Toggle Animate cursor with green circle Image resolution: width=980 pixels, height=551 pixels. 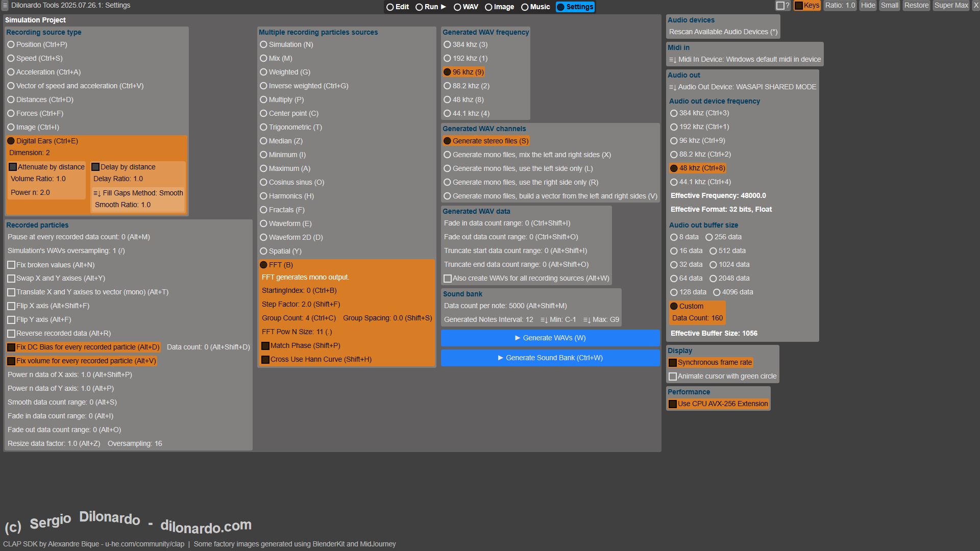pyautogui.click(x=673, y=377)
